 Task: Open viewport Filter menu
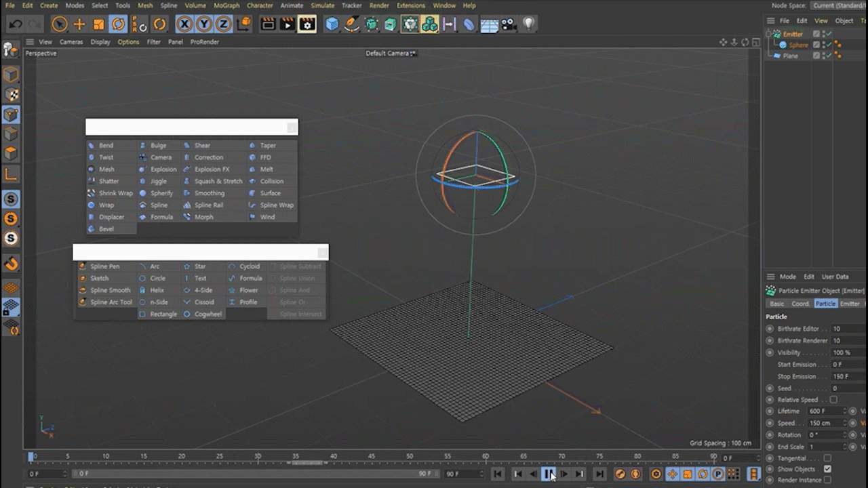[x=154, y=42]
